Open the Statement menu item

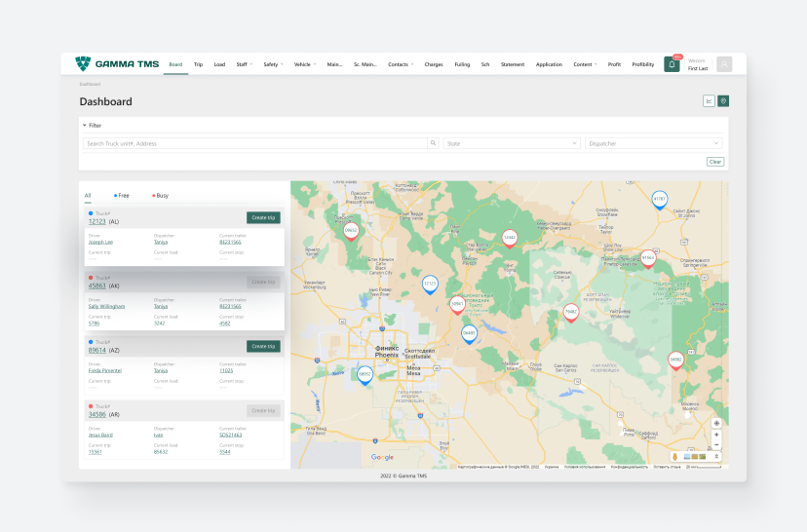tap(512, 64)
